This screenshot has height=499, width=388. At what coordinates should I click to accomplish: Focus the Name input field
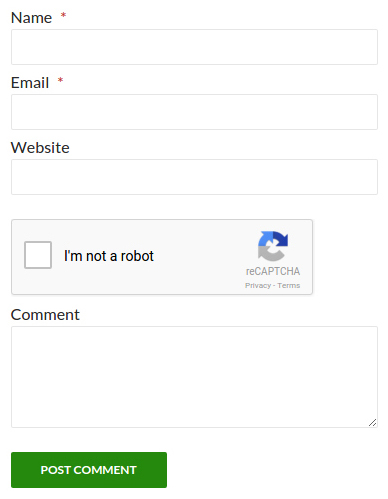click(x=194, y=47)
